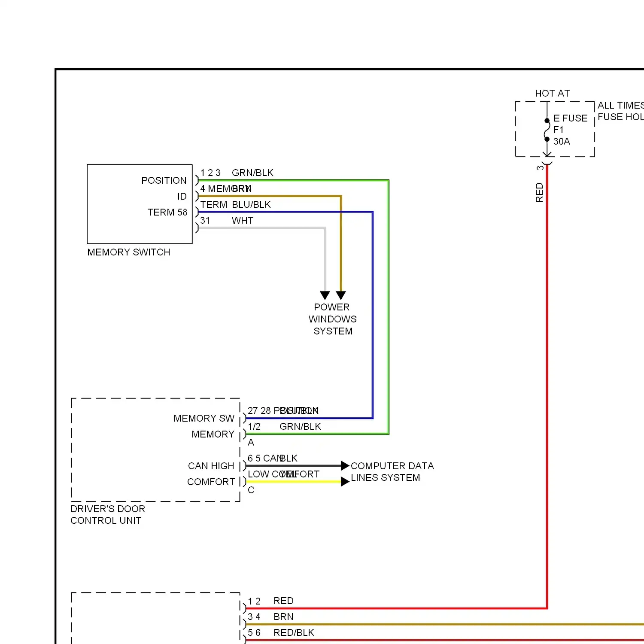Click the CAN HIGH label
This screenshot has height=644, width=644.
[x=211, y=466]
